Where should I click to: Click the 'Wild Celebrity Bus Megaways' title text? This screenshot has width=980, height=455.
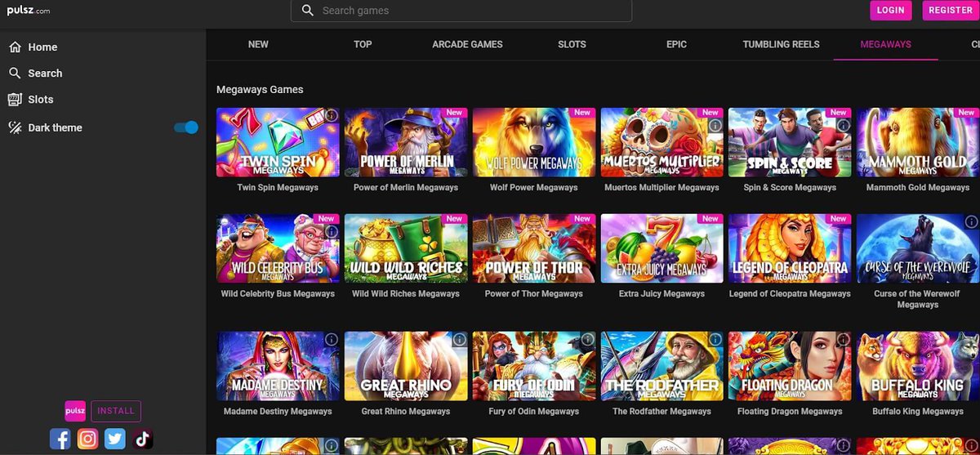click(x=278, y=294)
